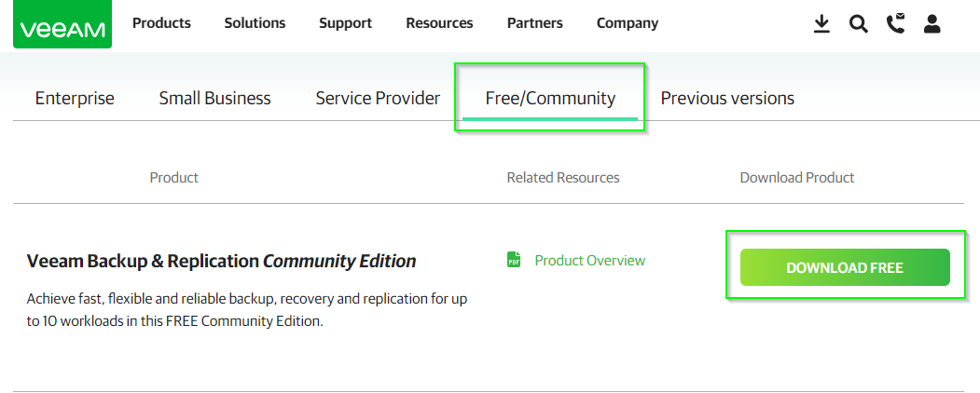
Task: Open the Support menu
Action: click(346, 23)
